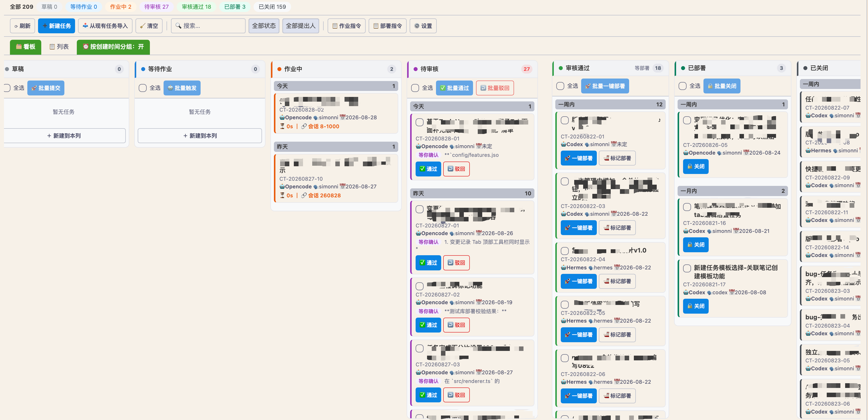Close task CT-20260821-16 with 关闭
868x420 pixels.
tap(696, 245)
